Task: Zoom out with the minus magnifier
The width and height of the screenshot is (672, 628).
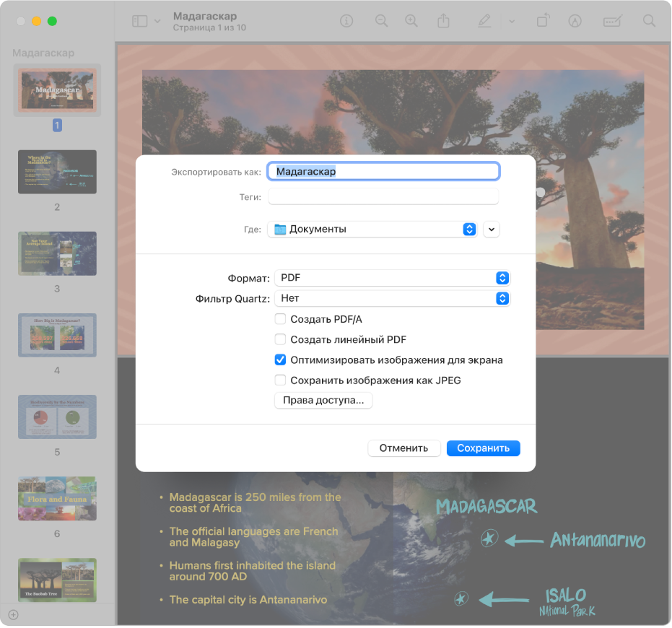Action: pos(381,21)
